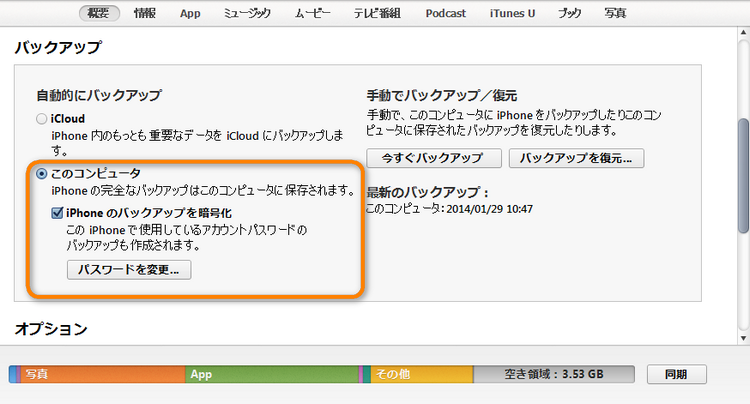Click the vertical scrollbar thumb
This screenshot has width=750, height=404.
pyautogui.click(x=744, y=175)
